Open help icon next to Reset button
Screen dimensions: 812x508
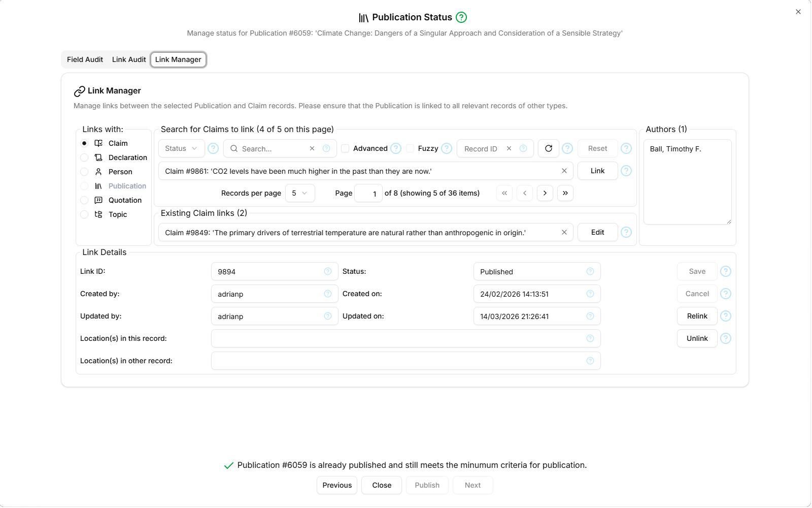pos(626,148)
